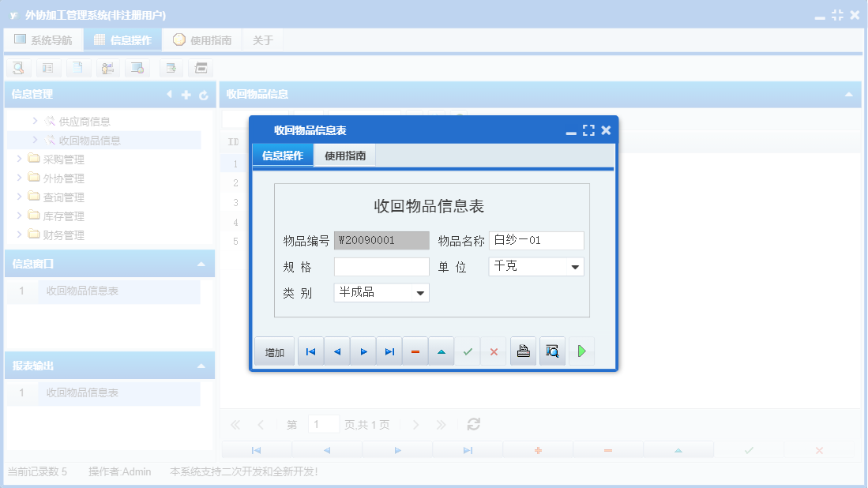Image resolution: width=868 pixels, height=488 pixels.
Task: Click the green run arrow in the dialog
Action: (x=581, y=351)
